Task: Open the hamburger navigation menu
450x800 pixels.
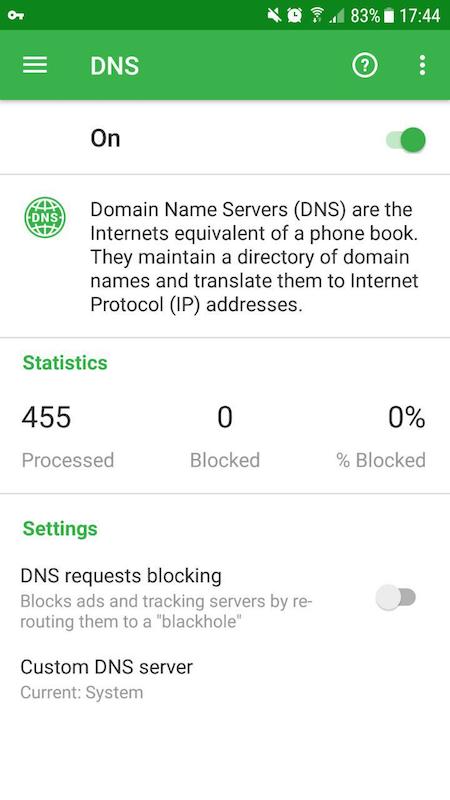Action: pos(35,65)
